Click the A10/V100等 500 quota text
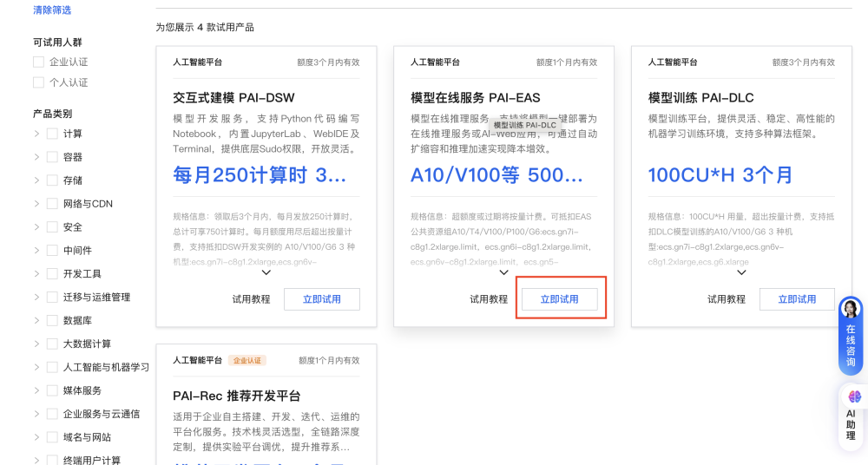The width and height of the screenshot is (868, 465). click(496, 175)
